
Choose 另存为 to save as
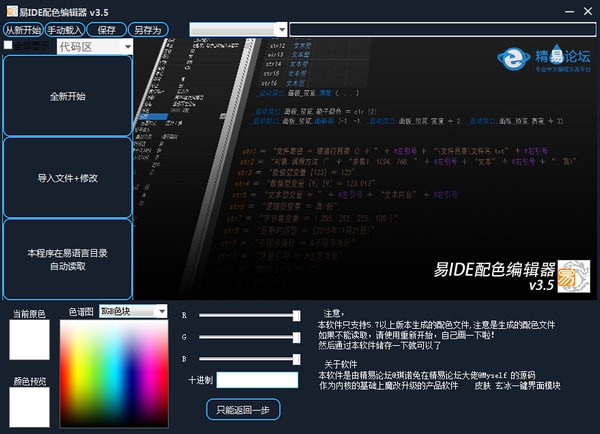click(x=148, y=30)
